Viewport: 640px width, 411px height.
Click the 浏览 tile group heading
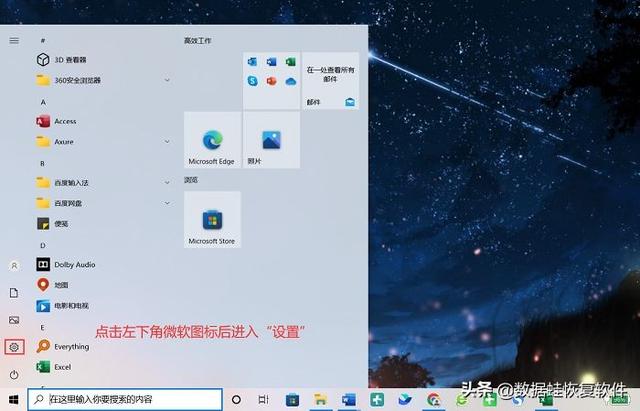point(191,180)
